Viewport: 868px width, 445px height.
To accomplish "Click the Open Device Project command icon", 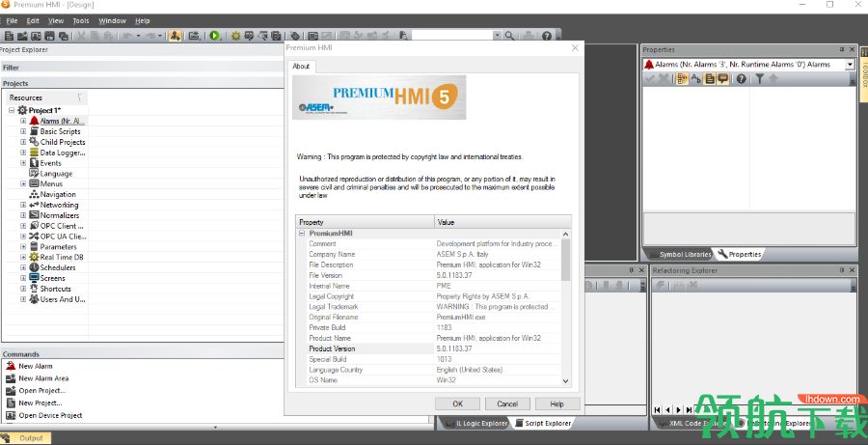I will 11,415.
